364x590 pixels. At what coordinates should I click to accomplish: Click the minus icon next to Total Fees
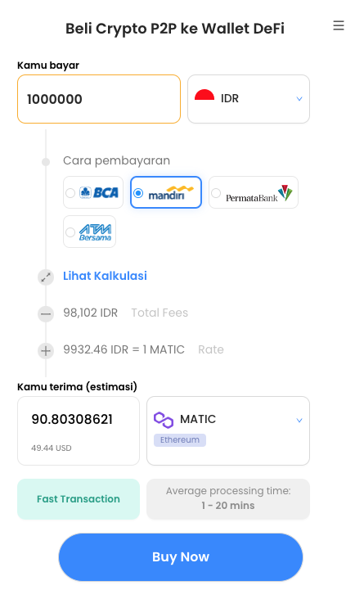click(x=46, y=313)
